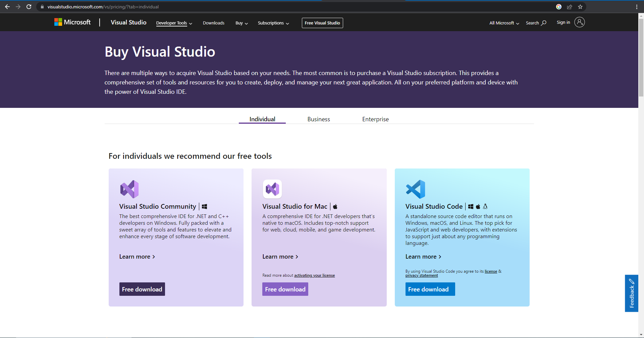Click the Visual Studio brand link
Image resolution: width=644 pixels, height=338 pixels.
pyautogui.click(x=128, y=22)
